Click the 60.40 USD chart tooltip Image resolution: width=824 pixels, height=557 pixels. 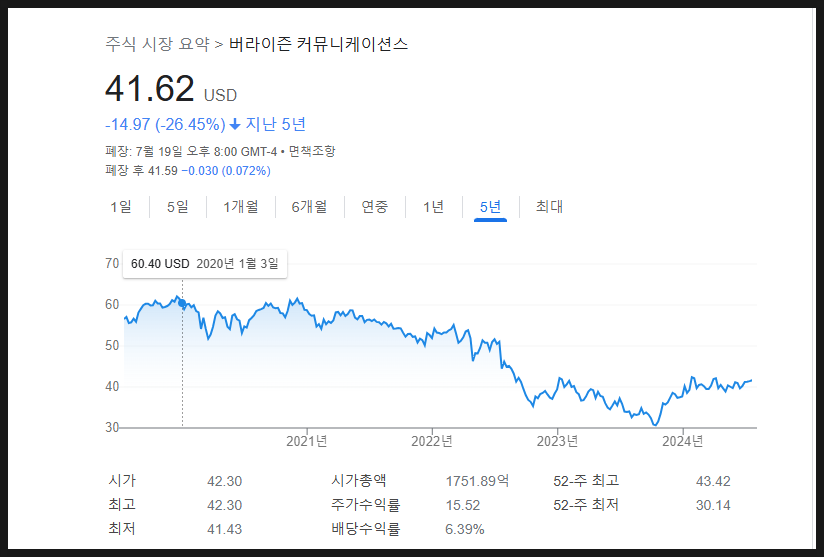[205, 264]
